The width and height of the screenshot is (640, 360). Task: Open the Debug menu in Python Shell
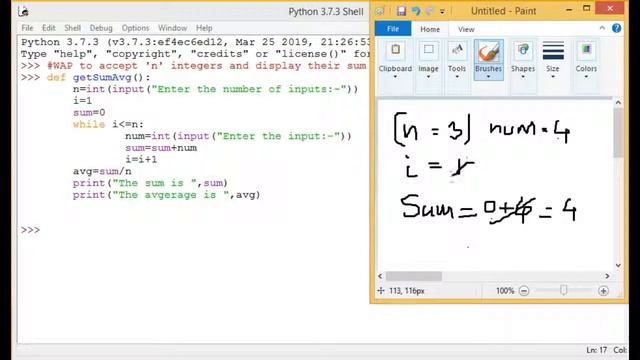[x=101, y=28]
